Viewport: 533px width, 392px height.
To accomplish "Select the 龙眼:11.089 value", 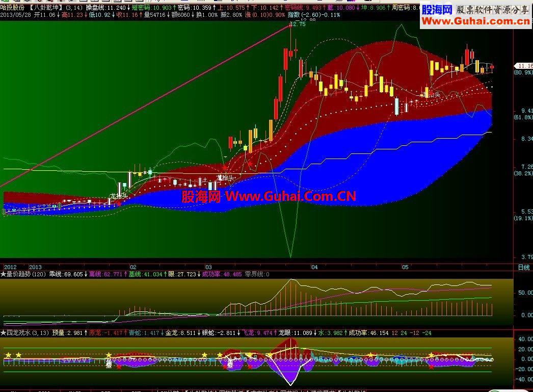I will coord(295,333).
